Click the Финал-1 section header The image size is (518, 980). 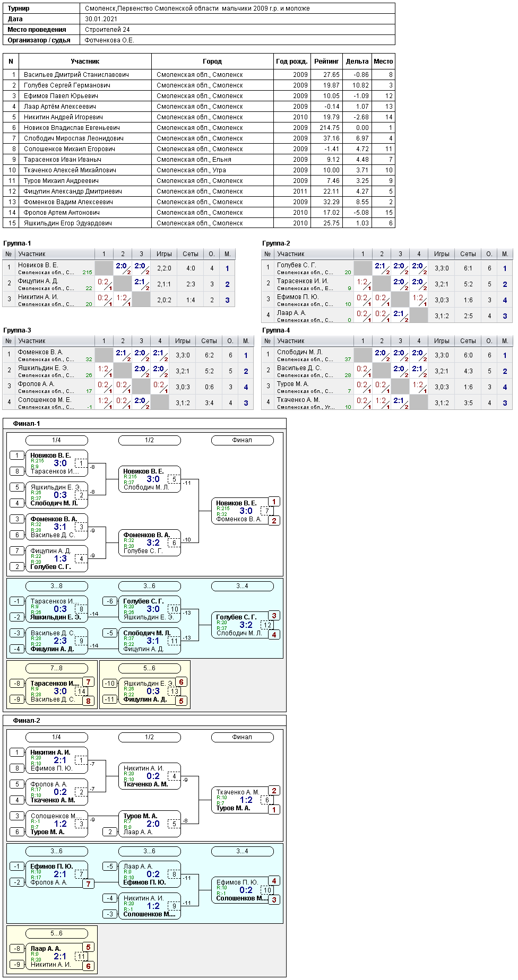[x=27, y=424]
